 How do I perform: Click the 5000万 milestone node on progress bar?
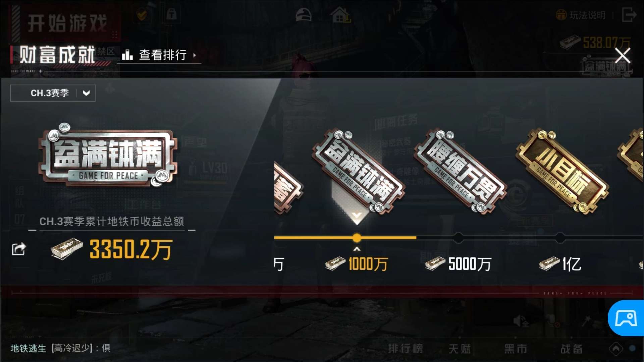(458, 238)
